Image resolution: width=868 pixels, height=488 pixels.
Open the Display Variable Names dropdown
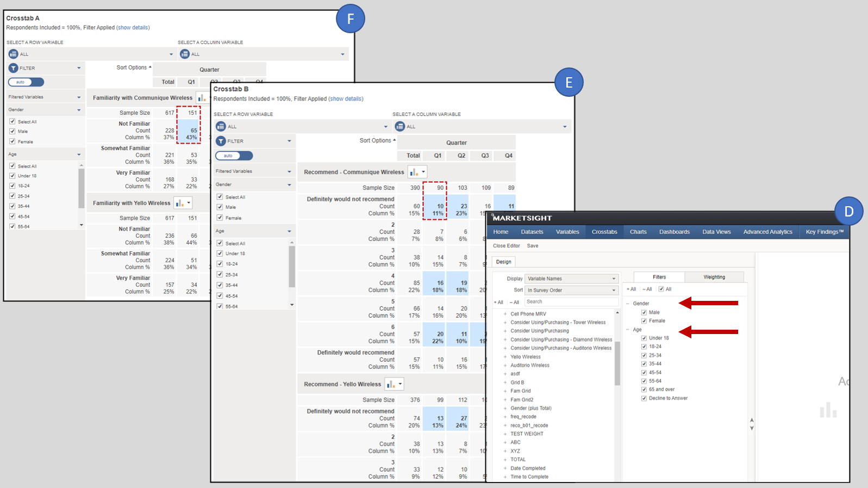571,279
